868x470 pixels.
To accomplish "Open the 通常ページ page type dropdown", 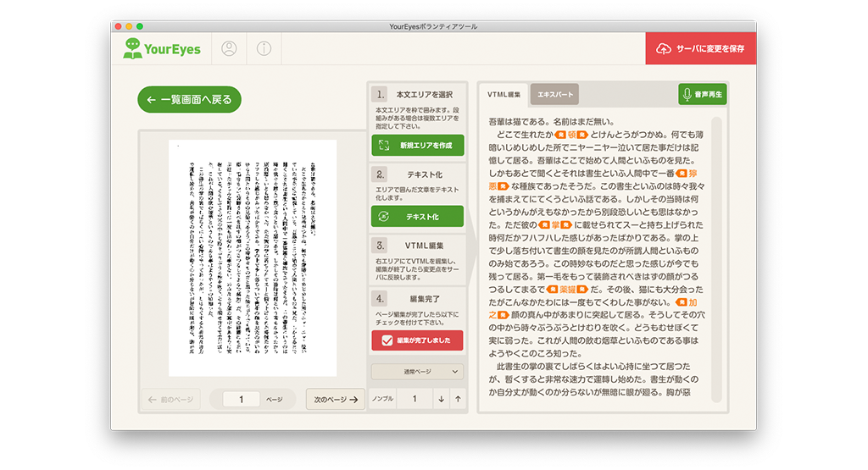I will (x=418, y=371).
